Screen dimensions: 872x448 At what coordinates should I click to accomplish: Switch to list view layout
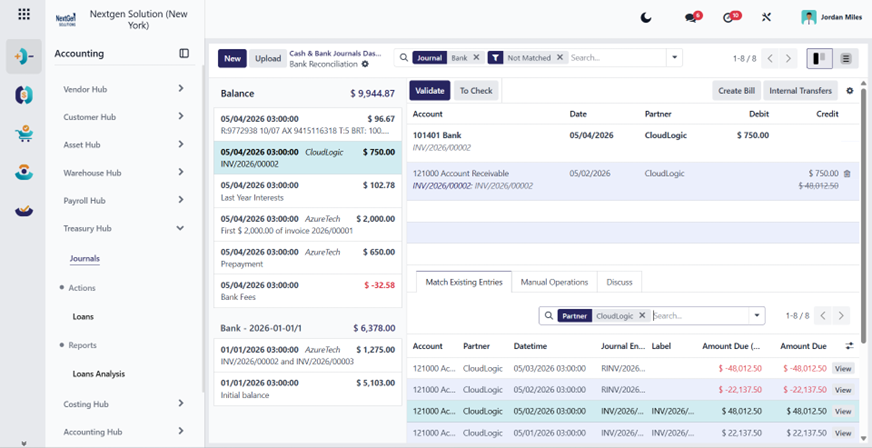pyautogui.click(x=845, y=58)
